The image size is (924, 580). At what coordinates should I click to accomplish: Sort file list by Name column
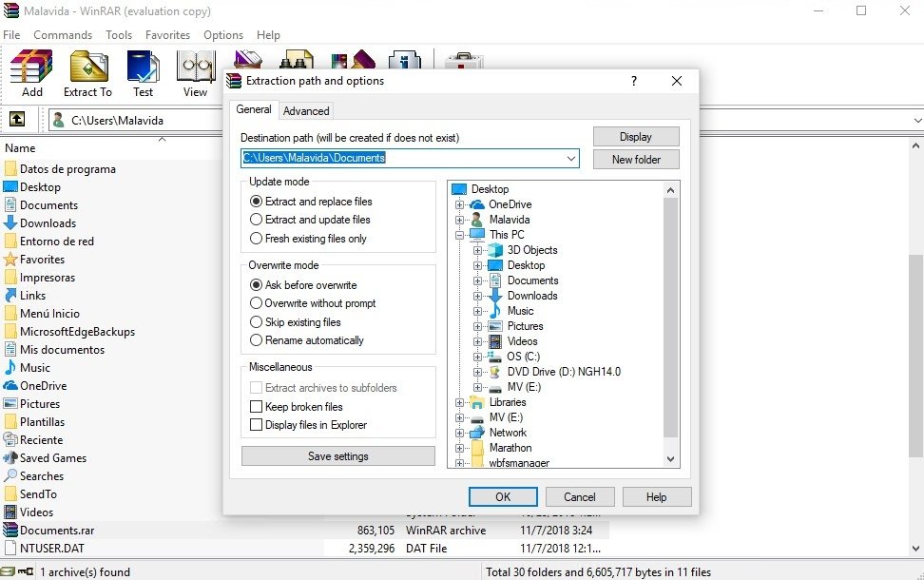[x=20, y=148]
